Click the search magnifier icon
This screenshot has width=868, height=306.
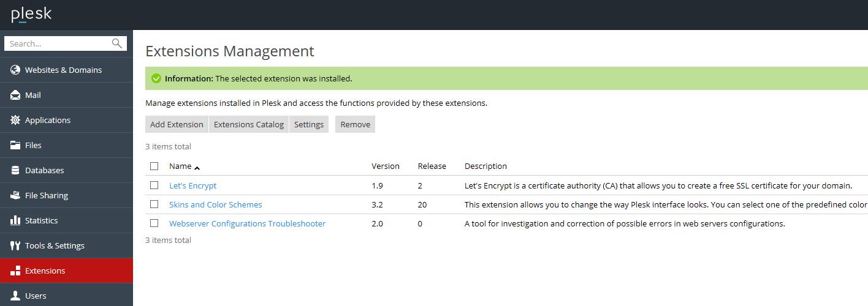coord(116,43)
